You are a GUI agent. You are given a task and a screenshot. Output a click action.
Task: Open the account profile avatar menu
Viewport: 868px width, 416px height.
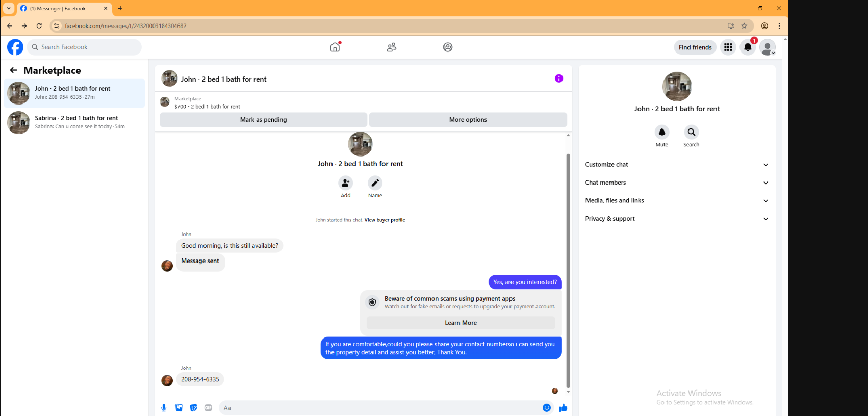tap(768, 47)
